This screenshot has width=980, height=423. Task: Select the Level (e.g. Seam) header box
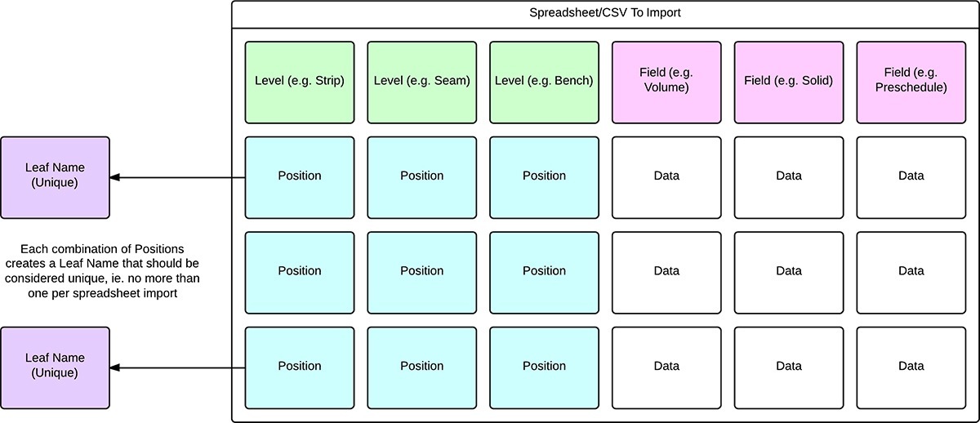[421, 82]
